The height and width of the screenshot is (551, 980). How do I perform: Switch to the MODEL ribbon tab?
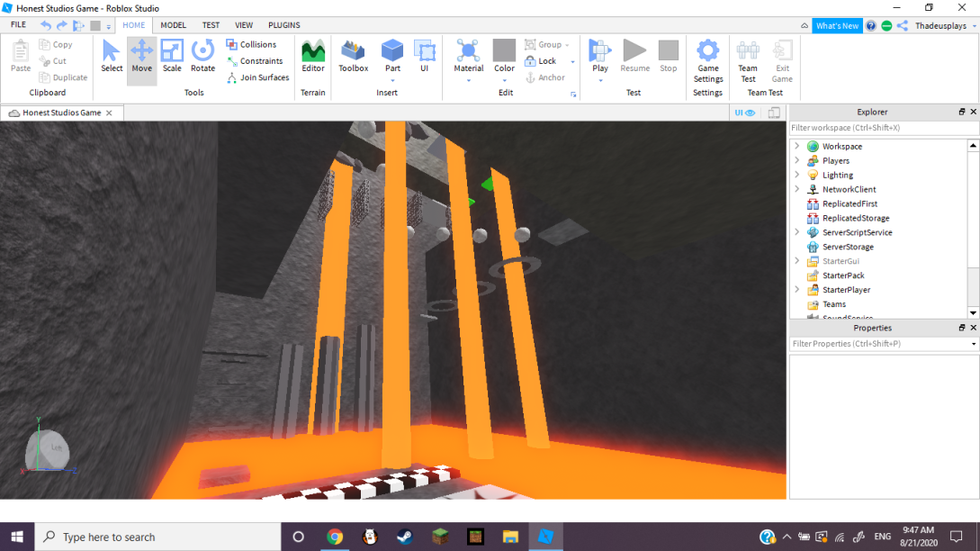click(x=173, y=24)
